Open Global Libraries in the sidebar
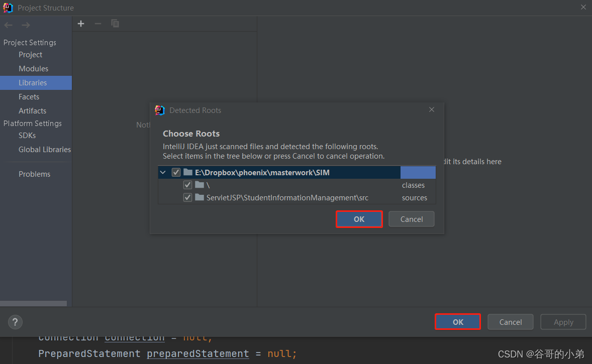Screen dimensions: 592x364 (45, 150)
